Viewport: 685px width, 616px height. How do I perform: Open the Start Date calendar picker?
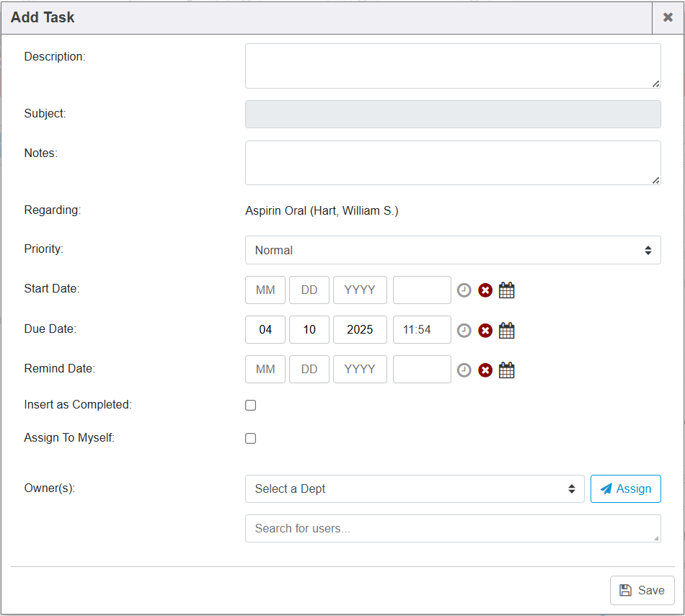click(507, 290)
